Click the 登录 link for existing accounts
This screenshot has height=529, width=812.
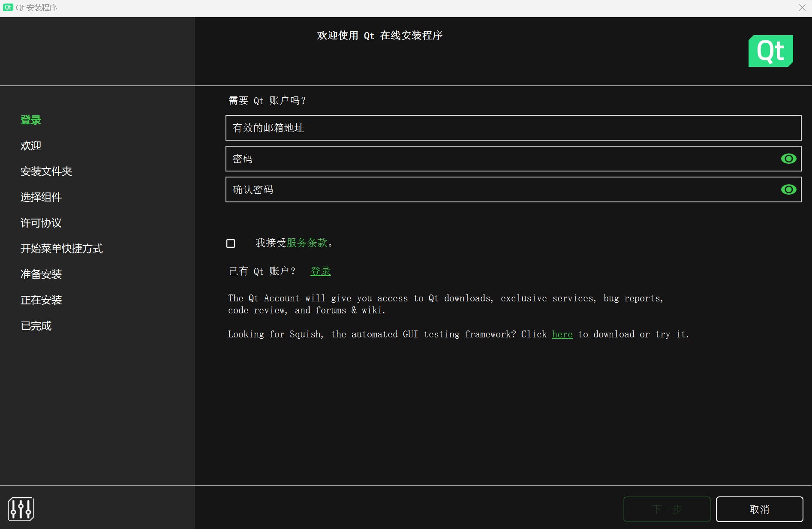coord(321,271)
